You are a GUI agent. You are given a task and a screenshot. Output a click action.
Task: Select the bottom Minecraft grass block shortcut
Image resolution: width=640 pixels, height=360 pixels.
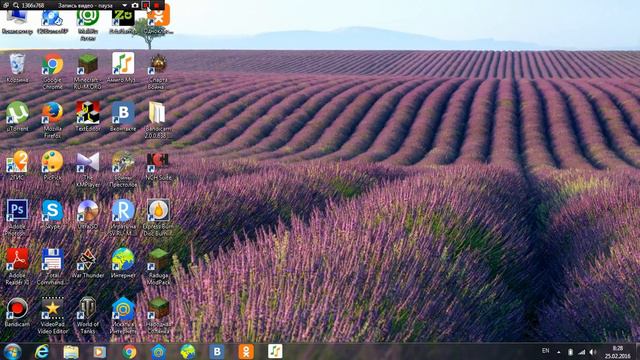coord(158,309)
